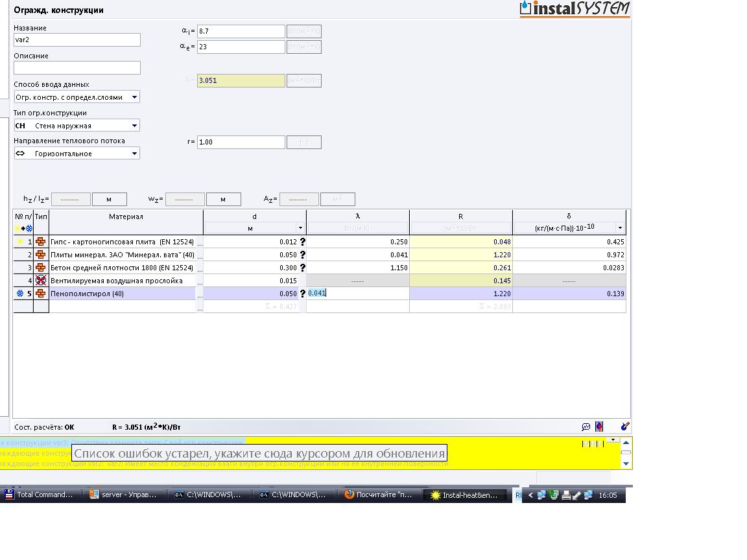Click the question mark beside Бетон thickness 0.300
The height and width of the screenshot is (560, 747).
303,268
